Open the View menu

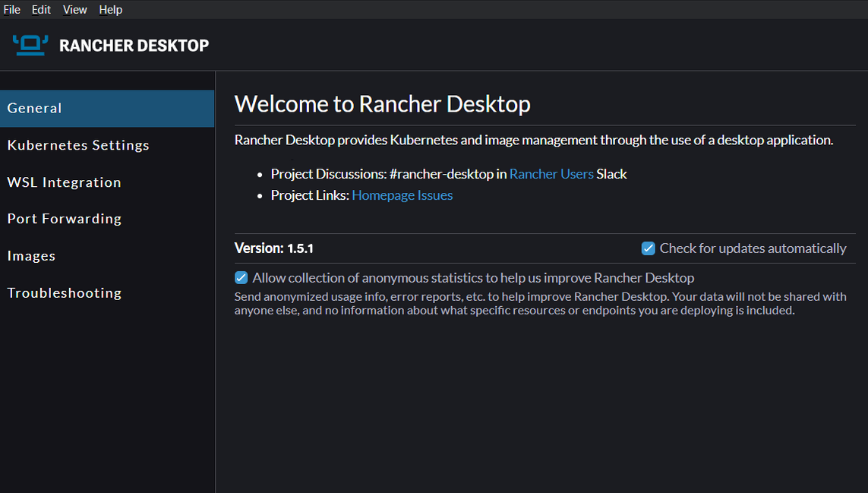74,9
